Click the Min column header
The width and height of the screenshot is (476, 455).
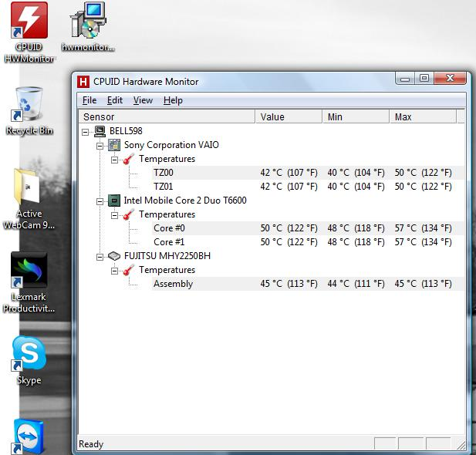[x=356, y=117]
